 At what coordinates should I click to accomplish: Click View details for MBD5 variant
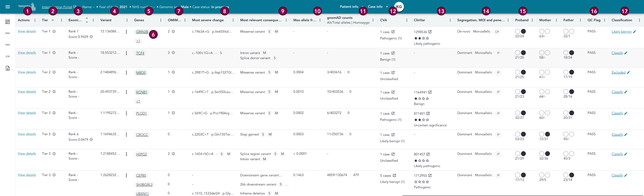click(x=27, y=72)
